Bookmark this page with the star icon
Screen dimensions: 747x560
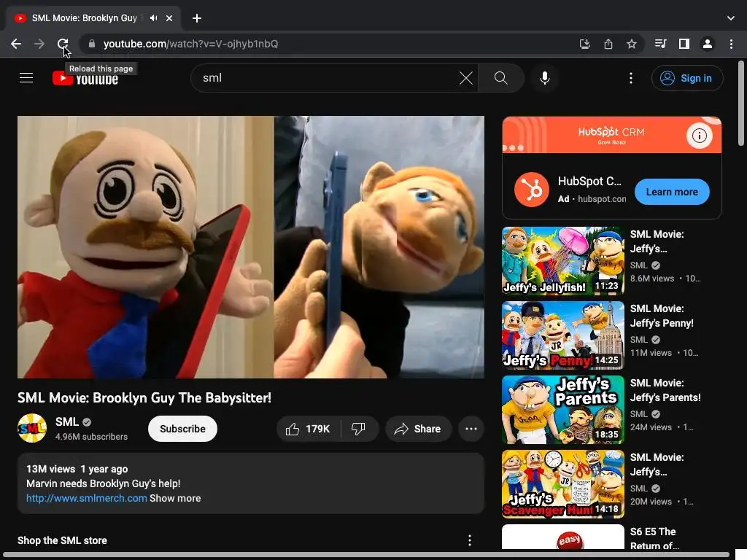[632, 44]
